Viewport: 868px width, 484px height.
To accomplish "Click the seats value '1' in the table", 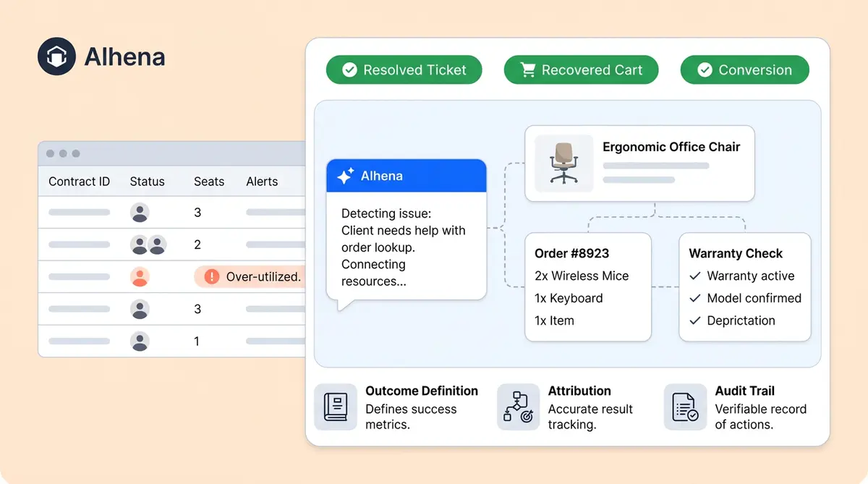I will click(197, 341).
